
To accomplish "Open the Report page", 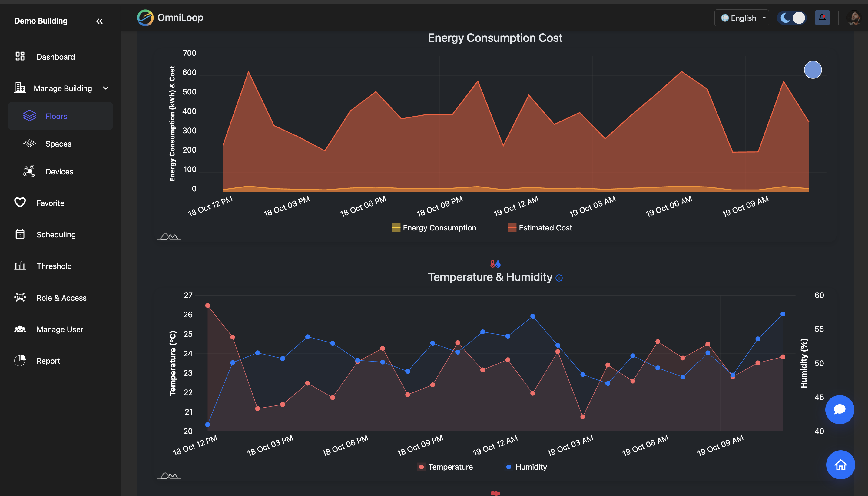I will 48,361.
